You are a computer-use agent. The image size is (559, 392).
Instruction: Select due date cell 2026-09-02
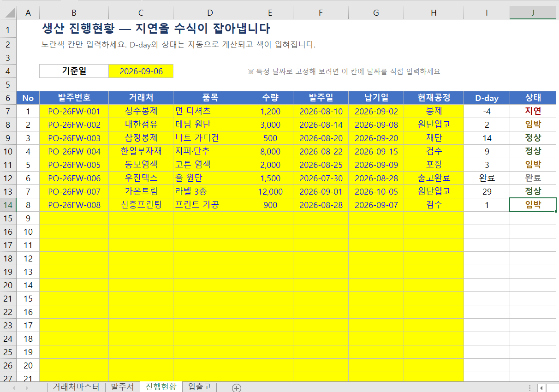[x=376, y=111]
